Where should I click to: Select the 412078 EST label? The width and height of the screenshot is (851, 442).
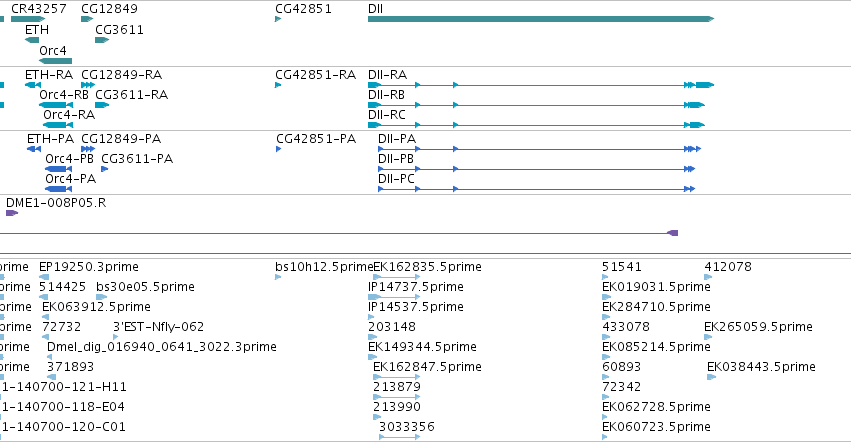pos(728,267)
